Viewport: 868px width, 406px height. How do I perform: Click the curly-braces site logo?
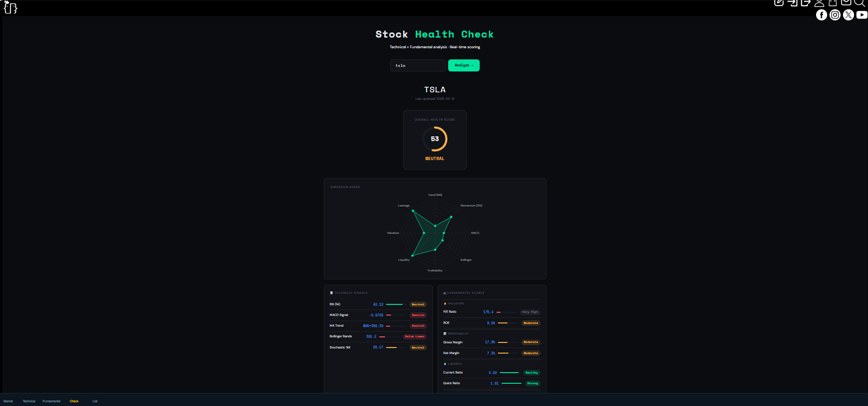point(10,7)
